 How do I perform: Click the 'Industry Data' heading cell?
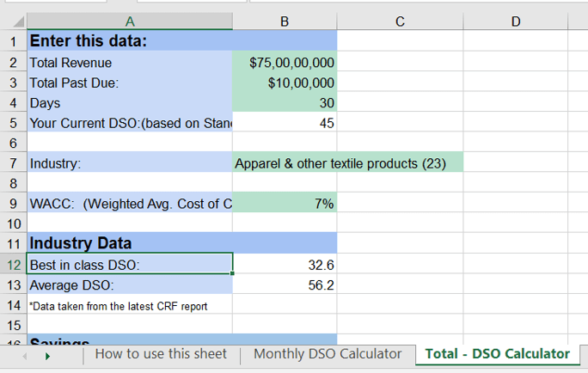130,243
